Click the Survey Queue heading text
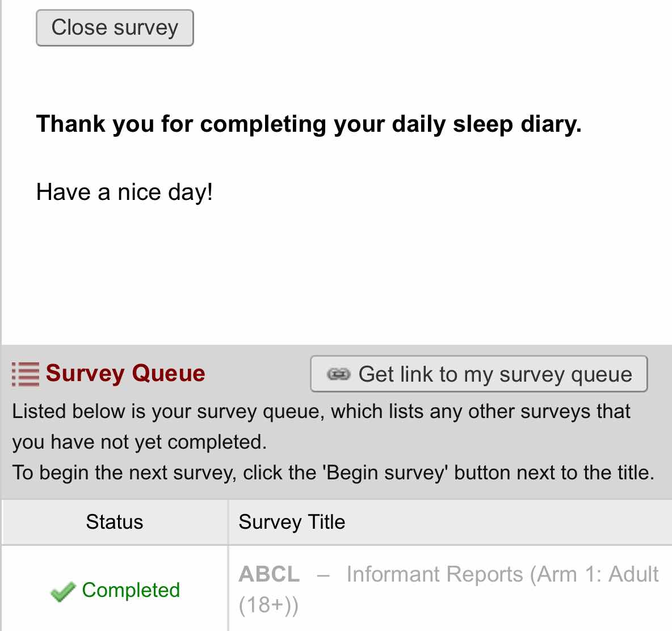Viewport: 672px width, 631px height. point(125,373)
